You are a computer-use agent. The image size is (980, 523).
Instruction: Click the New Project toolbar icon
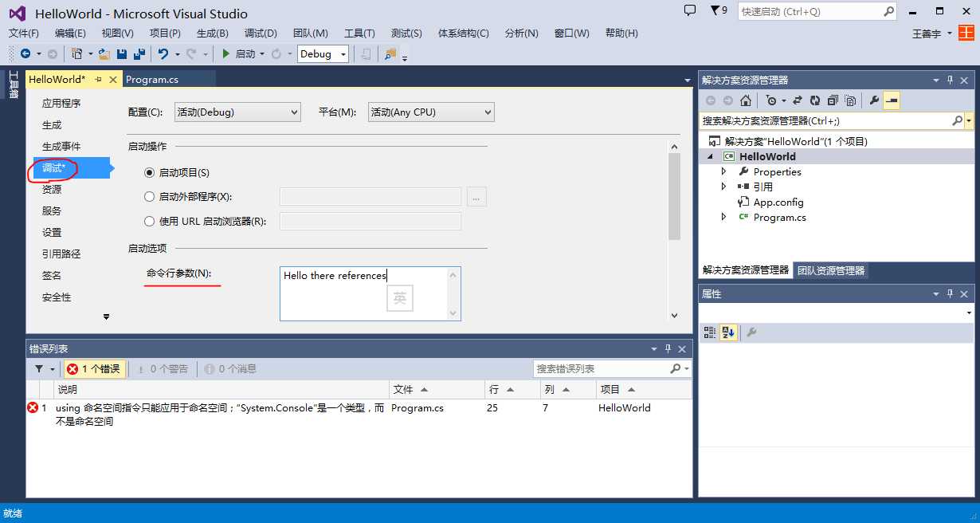click(x=76, y=53)
